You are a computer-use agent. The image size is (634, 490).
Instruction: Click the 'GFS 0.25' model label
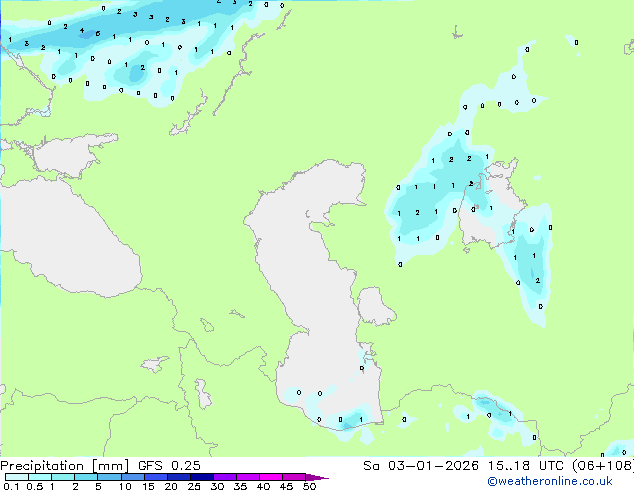click(x=169, y=466)
